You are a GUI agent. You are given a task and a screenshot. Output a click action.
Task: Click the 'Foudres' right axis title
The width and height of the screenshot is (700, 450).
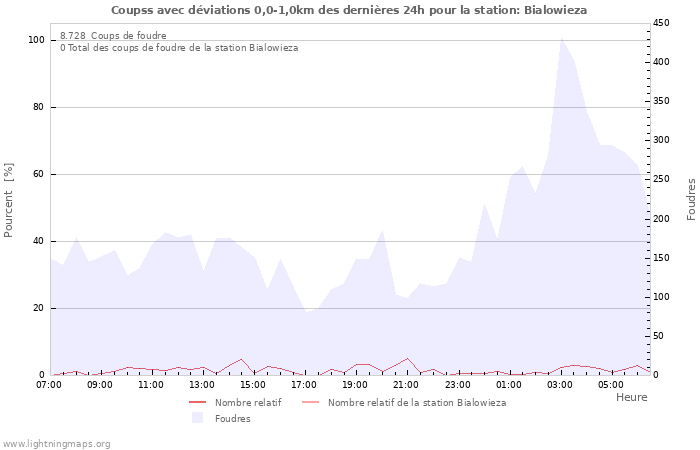click(690, 200)
